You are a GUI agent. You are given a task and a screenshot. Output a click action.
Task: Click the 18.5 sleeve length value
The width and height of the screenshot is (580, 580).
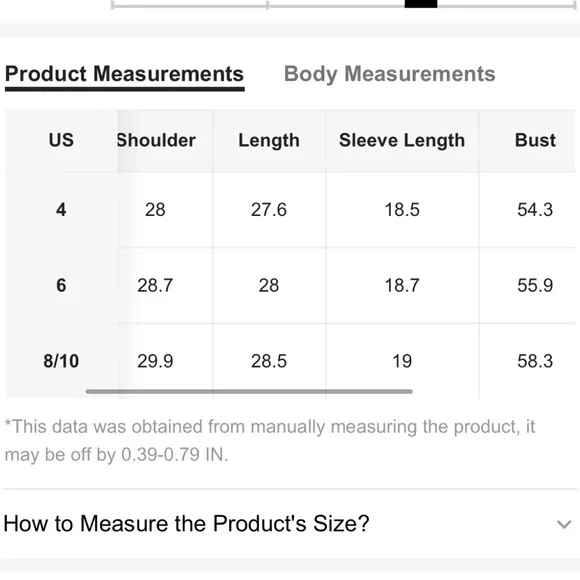coord(402,210)
